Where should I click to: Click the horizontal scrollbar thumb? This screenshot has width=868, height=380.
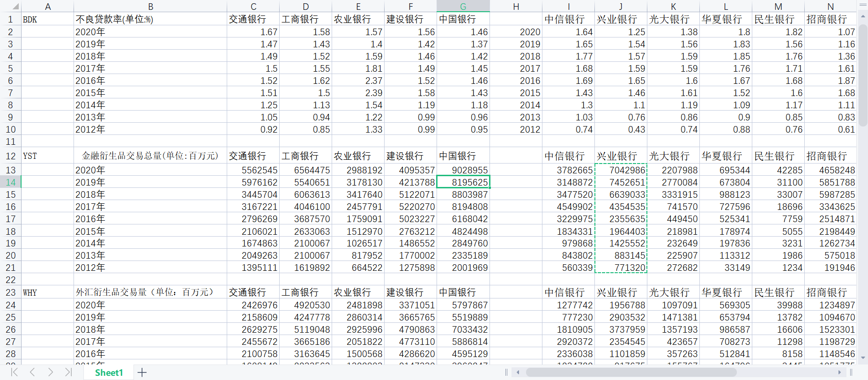(x=631, y=373)
